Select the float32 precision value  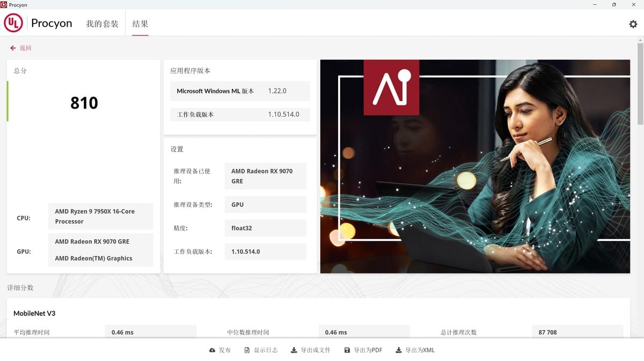click(241, 228)
